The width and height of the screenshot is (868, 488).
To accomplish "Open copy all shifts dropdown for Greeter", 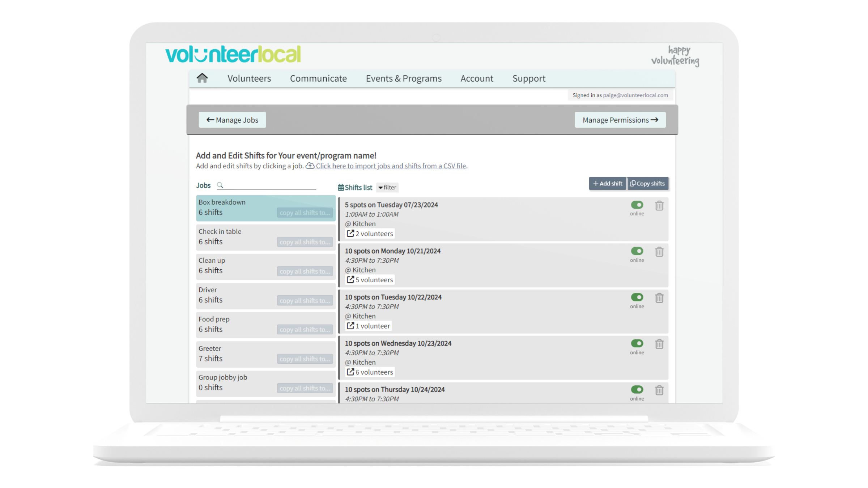I will pos(305,359).
